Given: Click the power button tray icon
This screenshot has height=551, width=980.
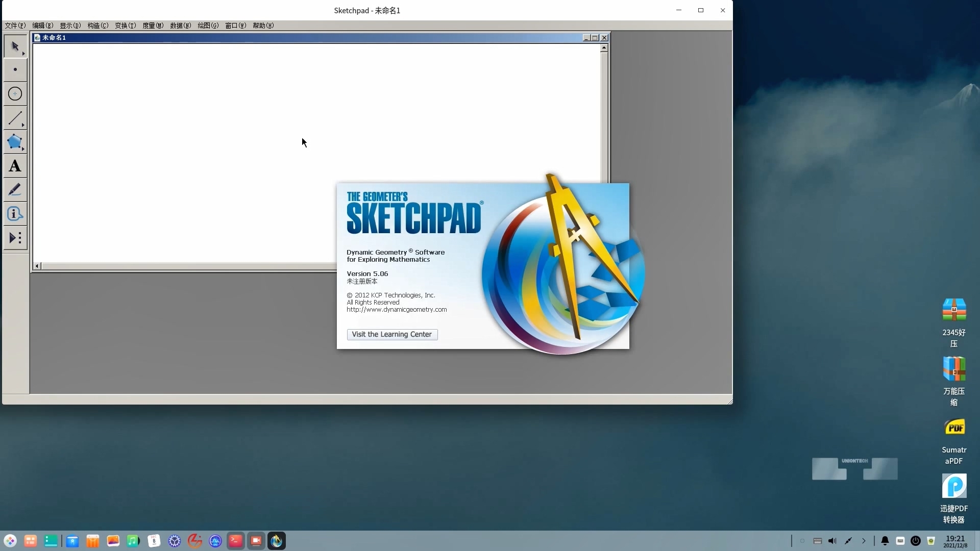Looking at the screenshot, I should [916, 541].
